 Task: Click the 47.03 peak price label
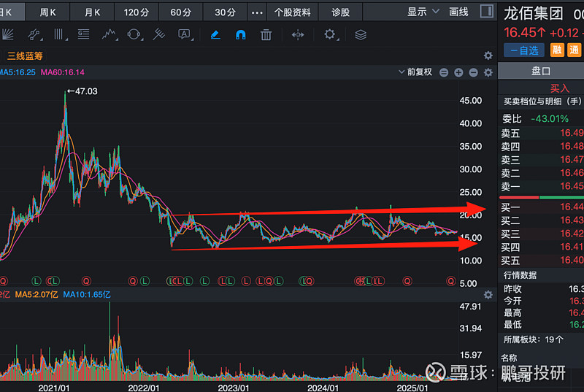(x=86, y=91)
